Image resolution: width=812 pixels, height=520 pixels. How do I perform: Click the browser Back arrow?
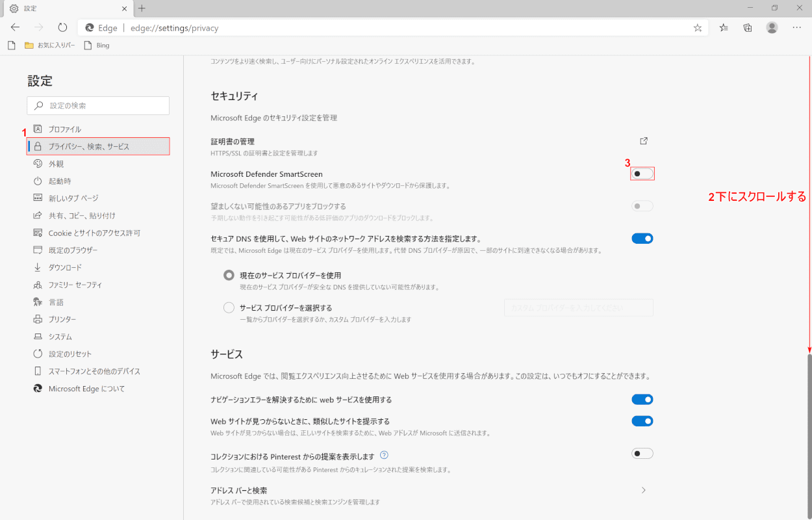(x=15, y=28)
